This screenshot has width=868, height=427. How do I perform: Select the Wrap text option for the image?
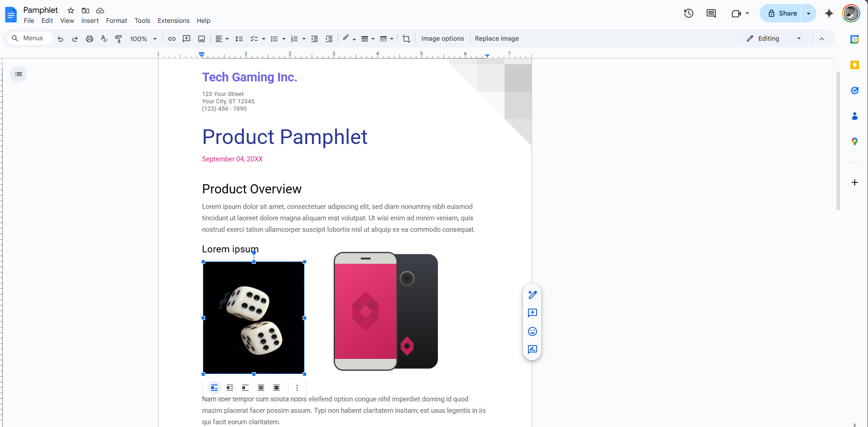(230, 387)
